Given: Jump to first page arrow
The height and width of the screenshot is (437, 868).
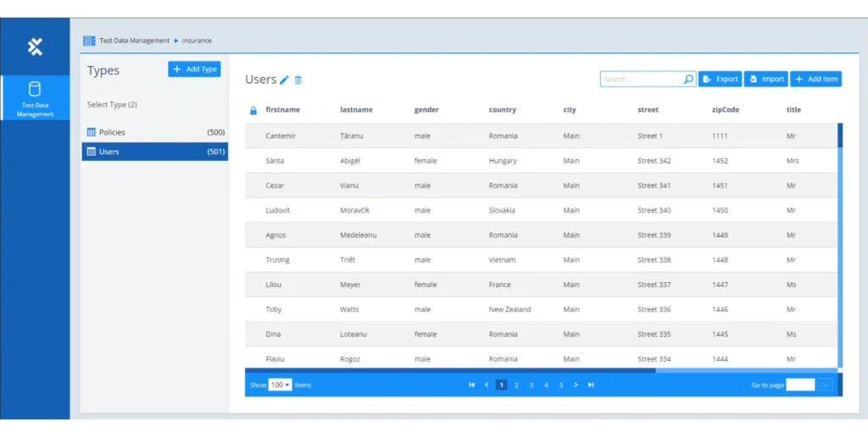Looking at the screenshot, I should [471, 384].
